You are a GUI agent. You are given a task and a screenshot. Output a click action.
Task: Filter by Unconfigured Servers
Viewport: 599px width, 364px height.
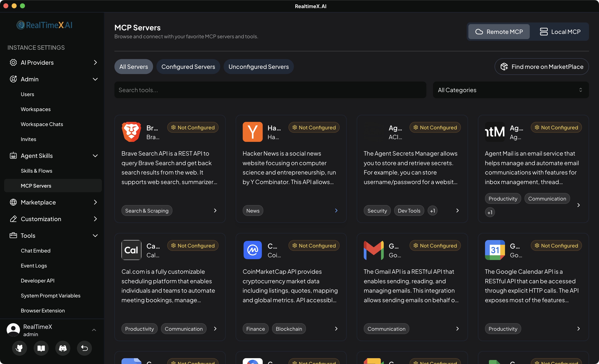coord(258,67)
